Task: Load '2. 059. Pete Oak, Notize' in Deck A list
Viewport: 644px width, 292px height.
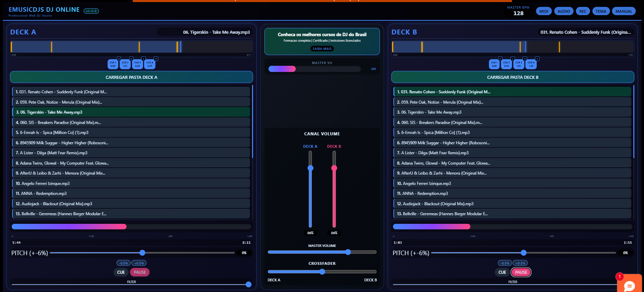Action: coord(131,102)
